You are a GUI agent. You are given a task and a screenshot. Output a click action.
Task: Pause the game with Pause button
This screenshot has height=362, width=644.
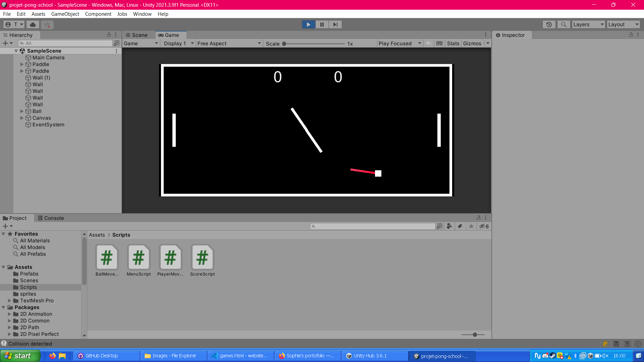[x=322, y=24]
